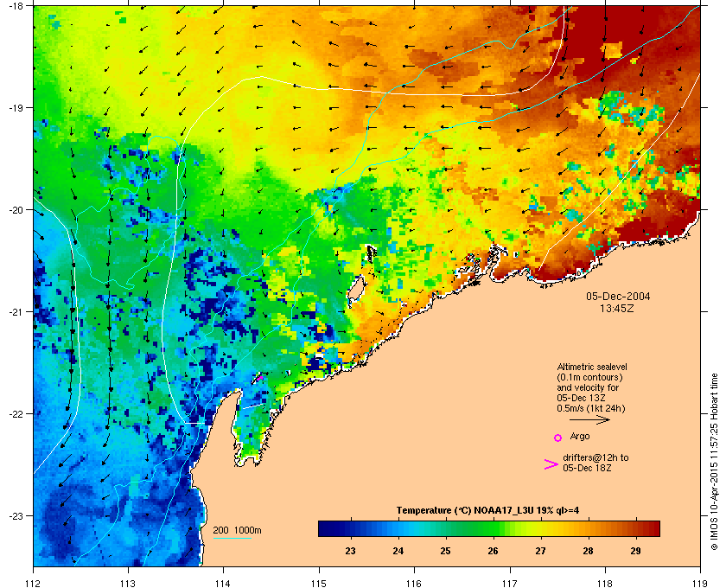Screen dimensions: 726x588
Task: Click the '(0.1m contours)' legend text
Action: click(x=589, y=377)
